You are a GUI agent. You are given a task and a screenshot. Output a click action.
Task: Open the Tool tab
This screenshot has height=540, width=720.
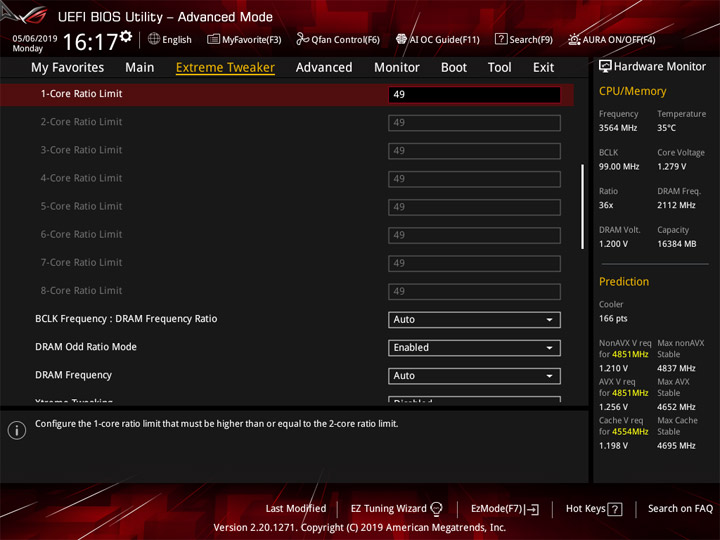tap(499, 68)
